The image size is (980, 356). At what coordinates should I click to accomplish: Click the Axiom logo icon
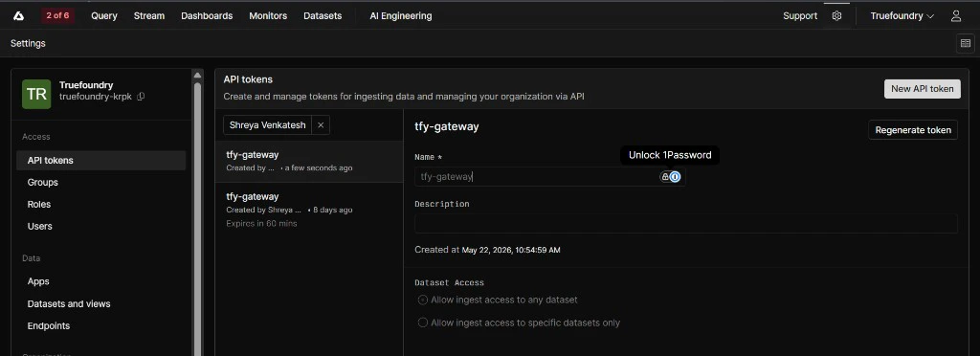[19, 16]
